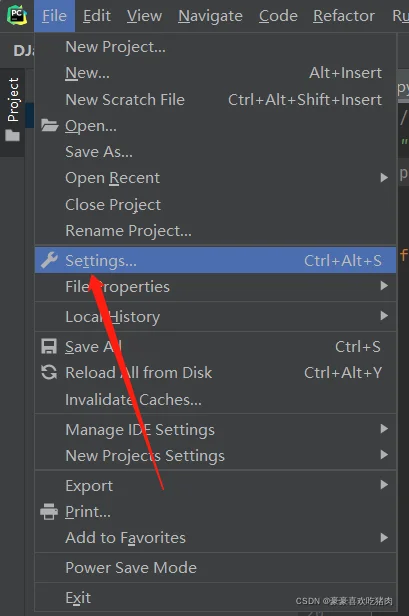This screenshot has width=409, height=616.
Task: Click the Reload All from Disk icon
Action: click(49, 372)
